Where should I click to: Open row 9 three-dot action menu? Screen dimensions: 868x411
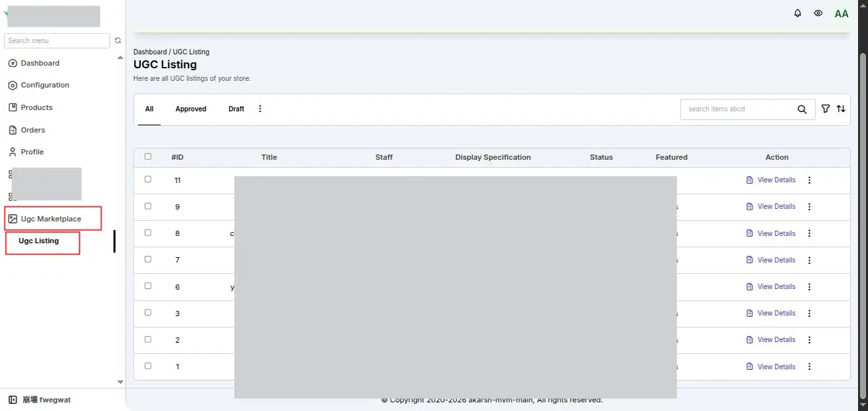point(809,207)
